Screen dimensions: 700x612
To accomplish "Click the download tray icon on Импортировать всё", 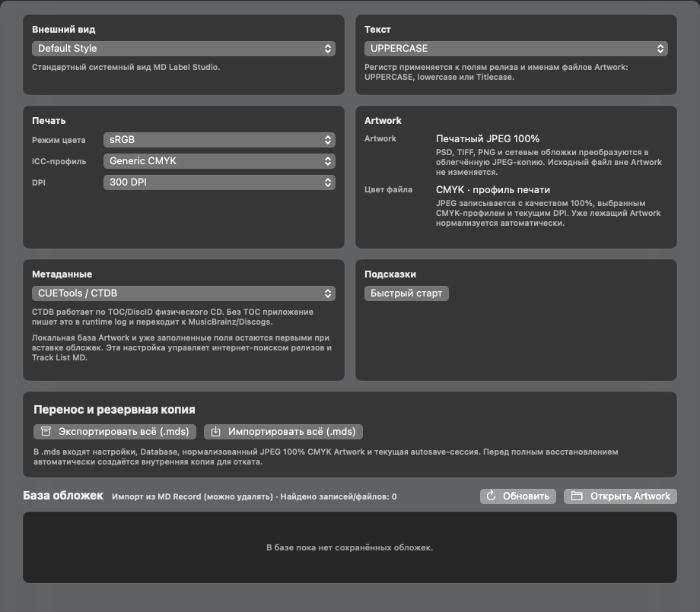I will coord(215,431).
